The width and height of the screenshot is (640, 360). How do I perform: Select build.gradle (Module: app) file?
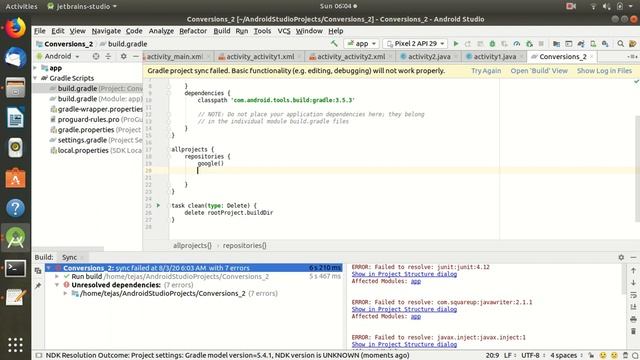pyautogui.click(x=96, y=99)
